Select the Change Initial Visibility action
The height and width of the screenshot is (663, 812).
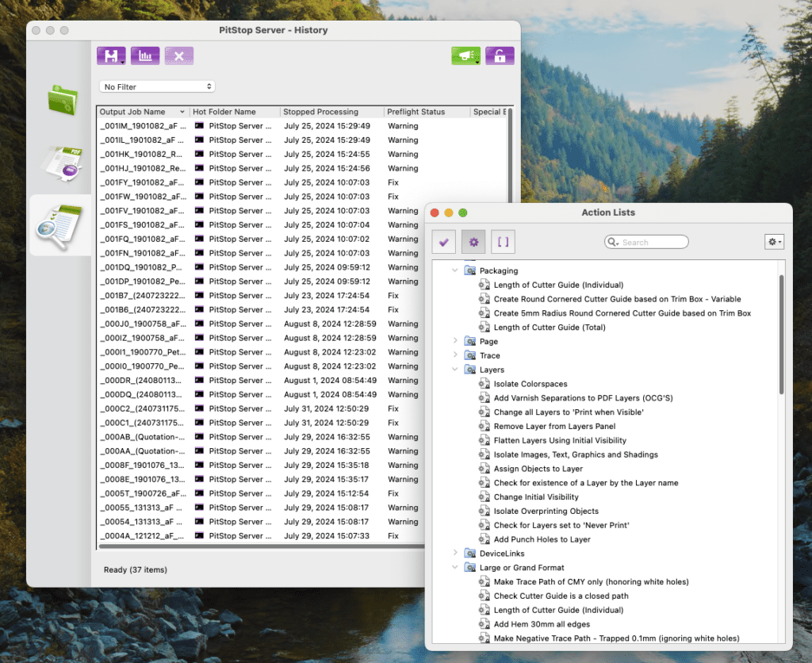tap(536, 496)
